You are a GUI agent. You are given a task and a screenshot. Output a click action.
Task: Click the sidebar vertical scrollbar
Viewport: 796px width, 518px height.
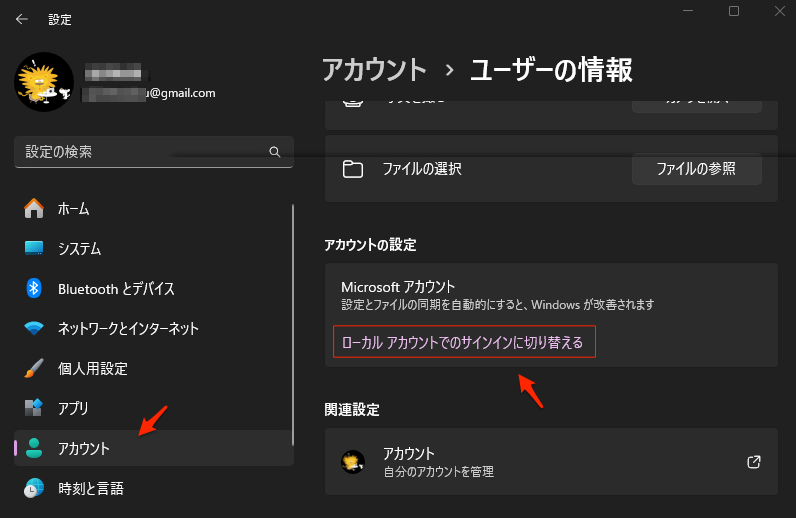pos(293,325)
